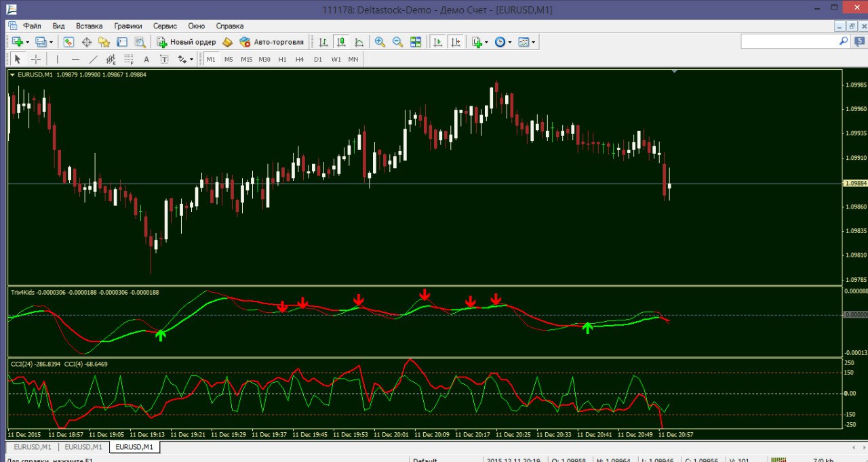Screen dimensions: 868x462
Task: Click the zoom out magnifier icon
Action: pos(397,42)
